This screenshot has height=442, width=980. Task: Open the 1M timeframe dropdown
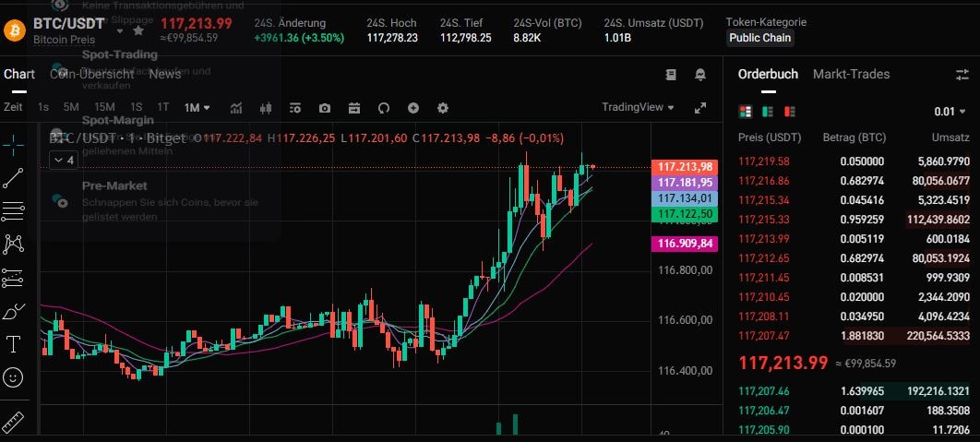point(197,108)
